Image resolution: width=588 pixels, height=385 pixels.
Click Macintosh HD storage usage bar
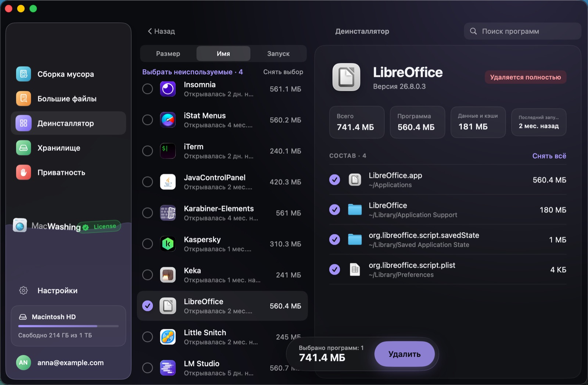(68, 326)
